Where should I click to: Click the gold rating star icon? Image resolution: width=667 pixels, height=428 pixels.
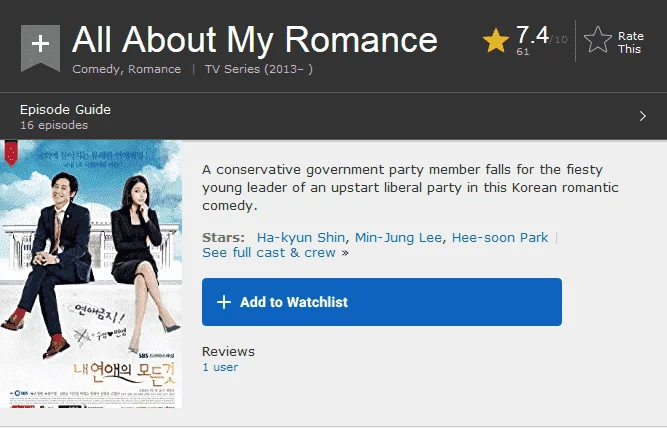(x=496, y=41)
